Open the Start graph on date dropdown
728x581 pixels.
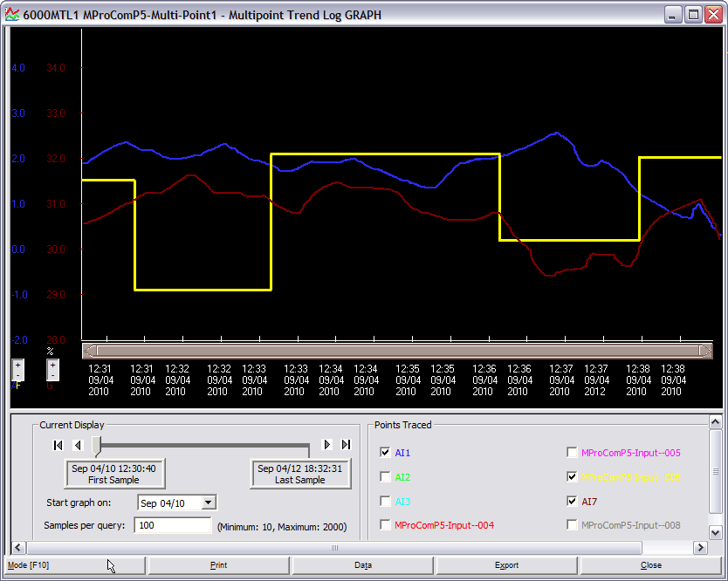pos(208,502)
